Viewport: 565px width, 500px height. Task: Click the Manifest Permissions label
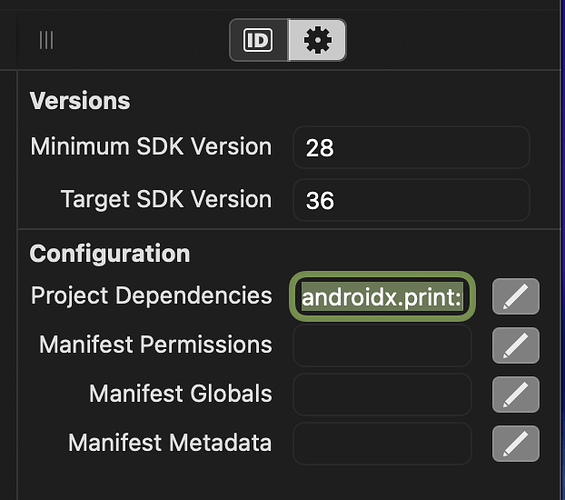[x=156, y=345]
